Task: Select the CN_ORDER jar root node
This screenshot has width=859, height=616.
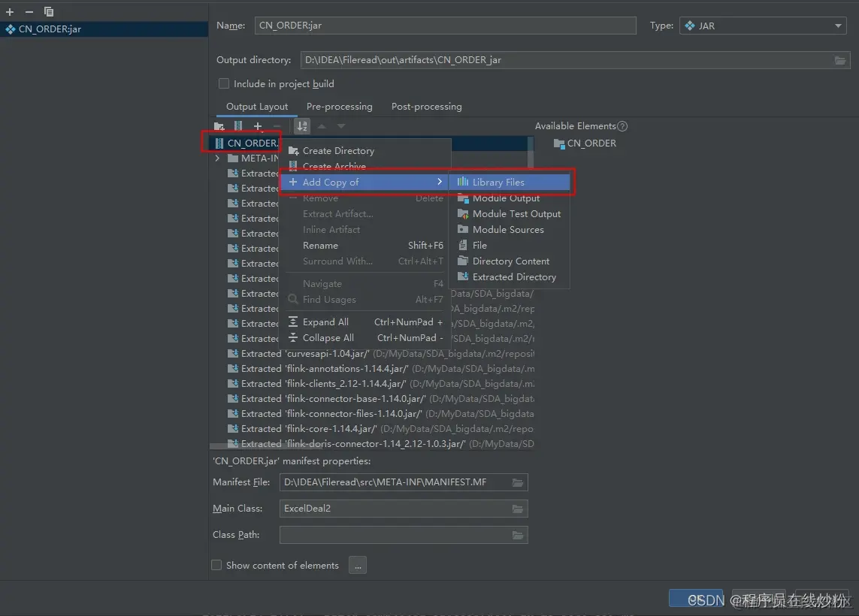Action: pos(246,143)
